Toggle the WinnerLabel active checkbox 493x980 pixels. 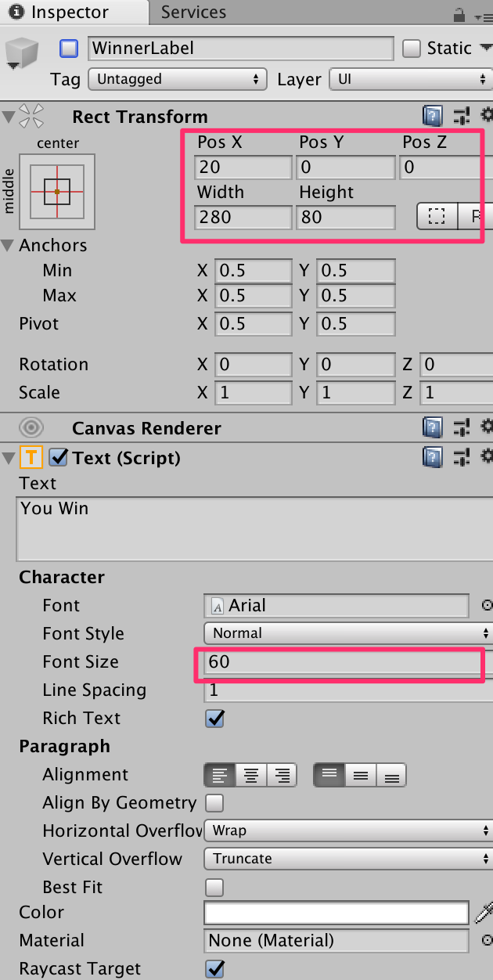click(70, 49)
